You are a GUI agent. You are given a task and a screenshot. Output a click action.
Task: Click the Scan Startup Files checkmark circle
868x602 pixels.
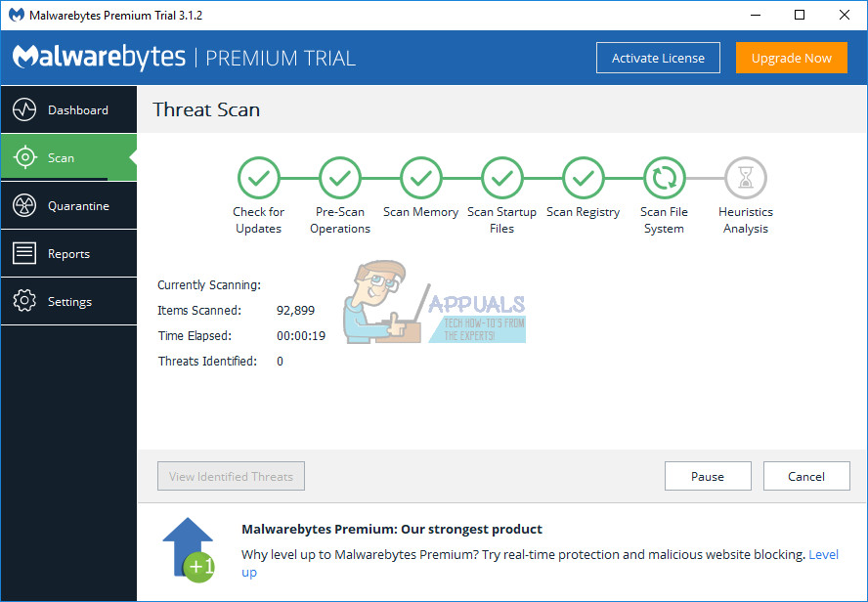(x=502, y=178)
